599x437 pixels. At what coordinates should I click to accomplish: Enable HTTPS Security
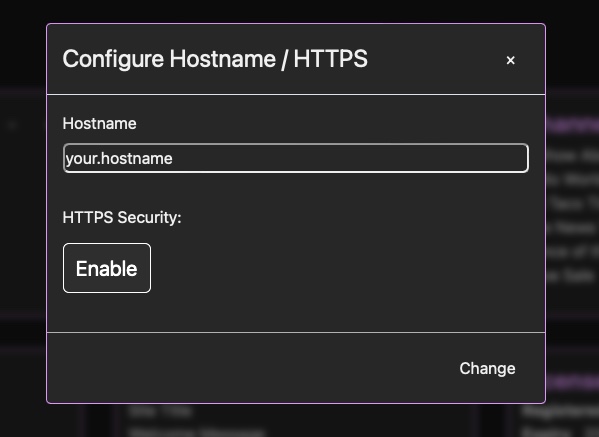107,268
